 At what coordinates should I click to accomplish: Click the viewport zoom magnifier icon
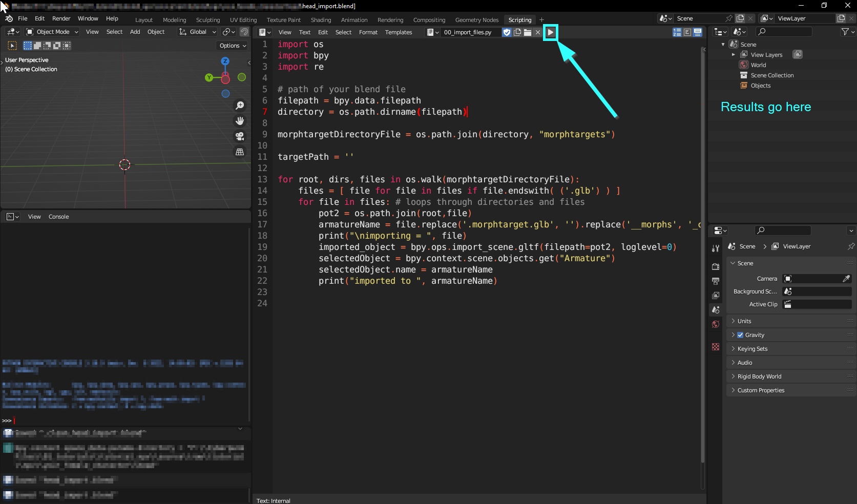[x=239, y=106]
